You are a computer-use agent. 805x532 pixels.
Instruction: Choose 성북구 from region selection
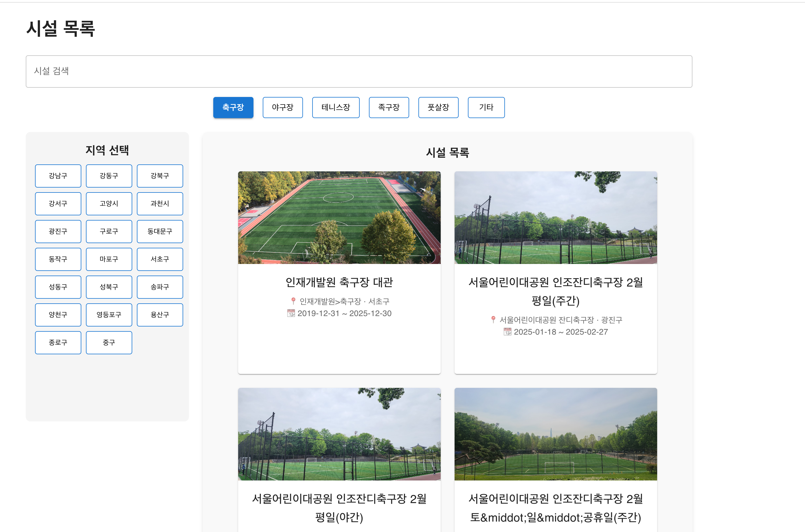point(109,287)
